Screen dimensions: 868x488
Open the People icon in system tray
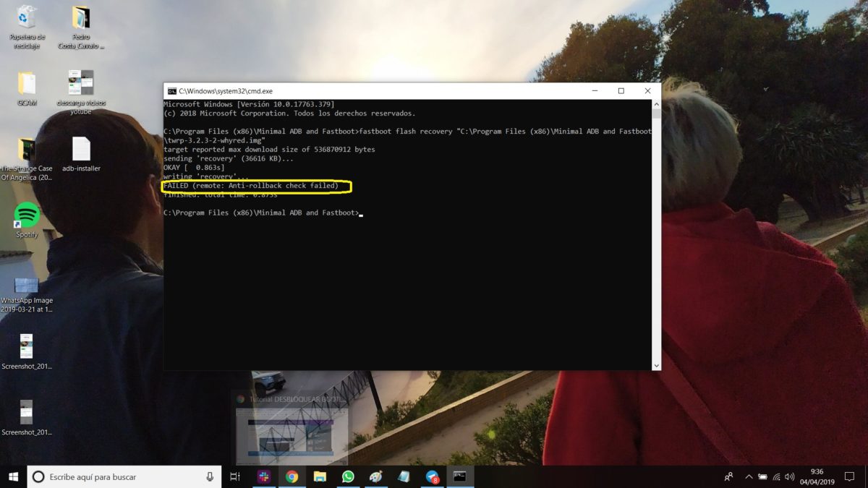tap(728, 476)
